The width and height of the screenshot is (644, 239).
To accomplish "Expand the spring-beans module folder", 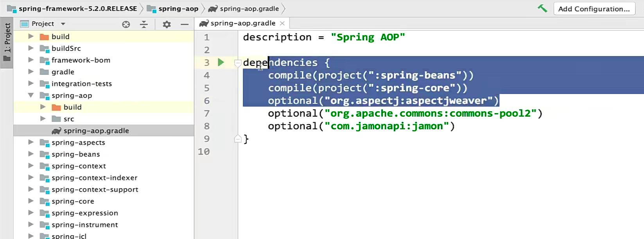I will click(31, 154).
